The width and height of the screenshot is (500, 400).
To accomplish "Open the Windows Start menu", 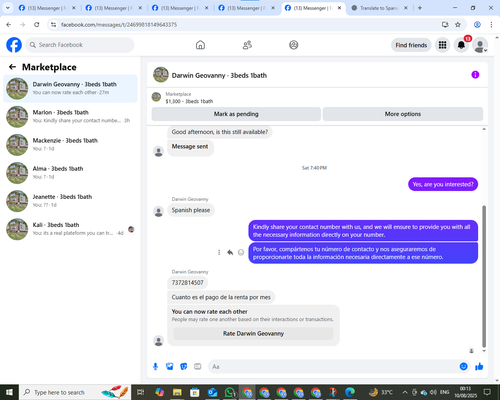I will point(9,392).
